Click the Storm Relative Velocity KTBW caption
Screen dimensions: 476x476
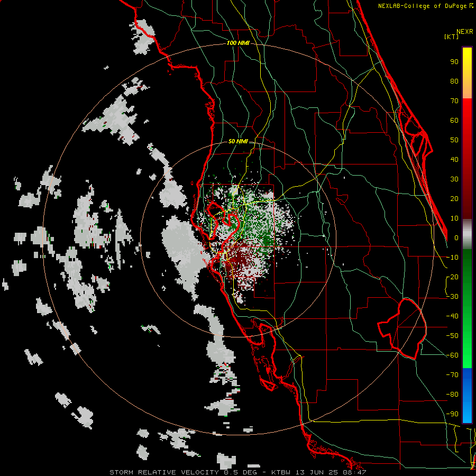pyautogui.click(x=238, y=472)
